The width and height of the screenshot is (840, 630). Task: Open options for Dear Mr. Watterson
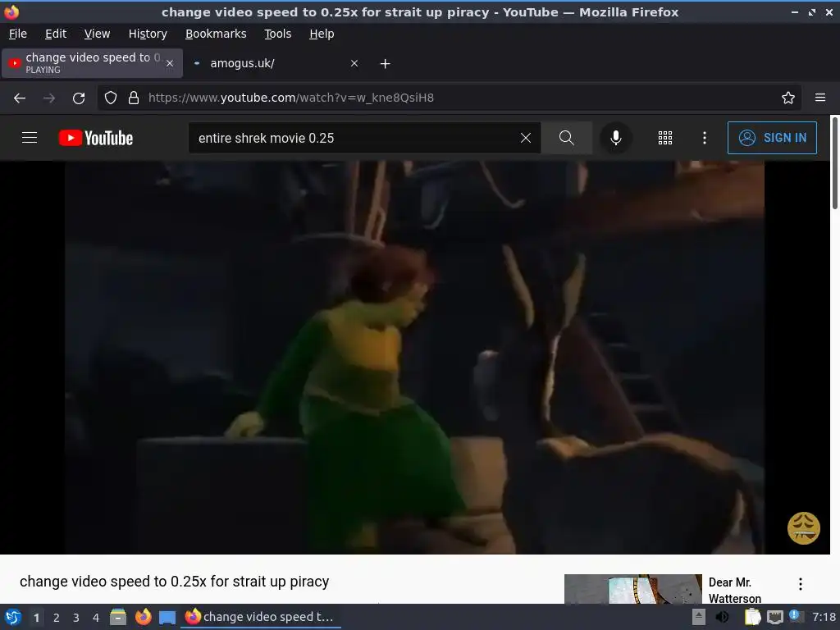801,584
